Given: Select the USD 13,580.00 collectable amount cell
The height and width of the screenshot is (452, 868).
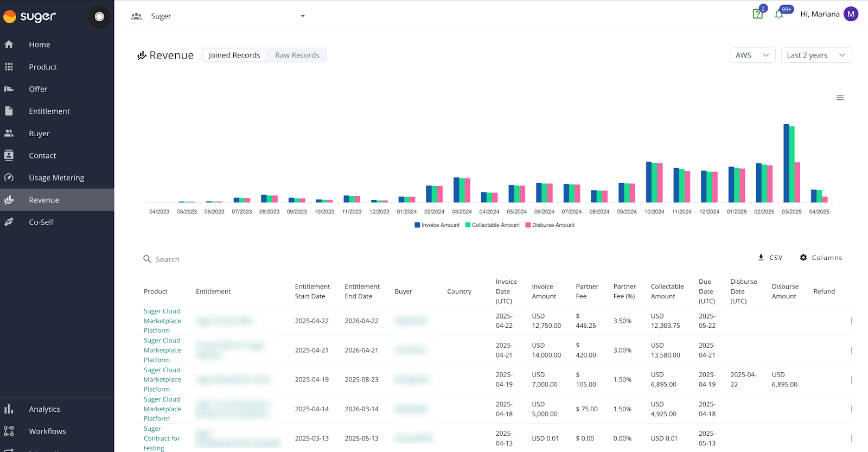Looking at the screenshot, I should point(665,350).
